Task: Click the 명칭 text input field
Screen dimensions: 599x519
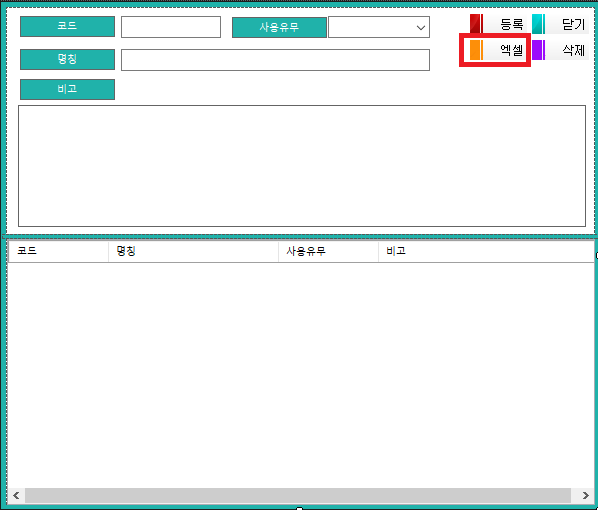Action: [x=275, y=60]
